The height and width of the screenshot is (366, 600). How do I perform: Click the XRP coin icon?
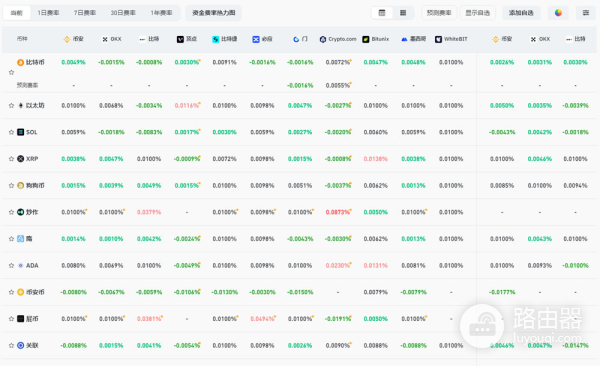click(21, 158)
